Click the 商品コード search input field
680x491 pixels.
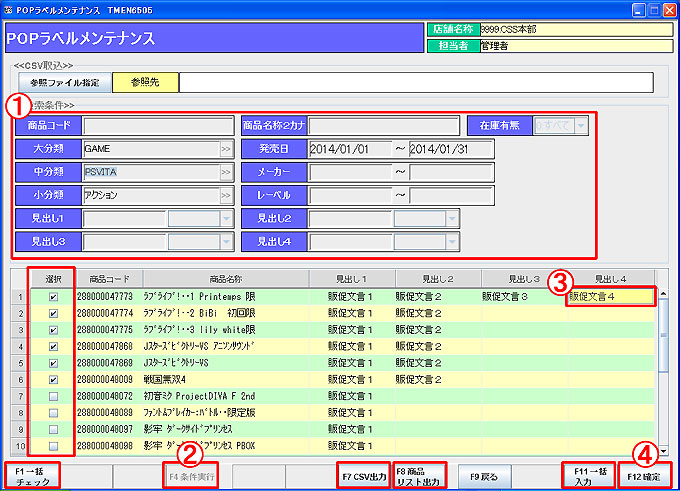[x=158, y=125]
